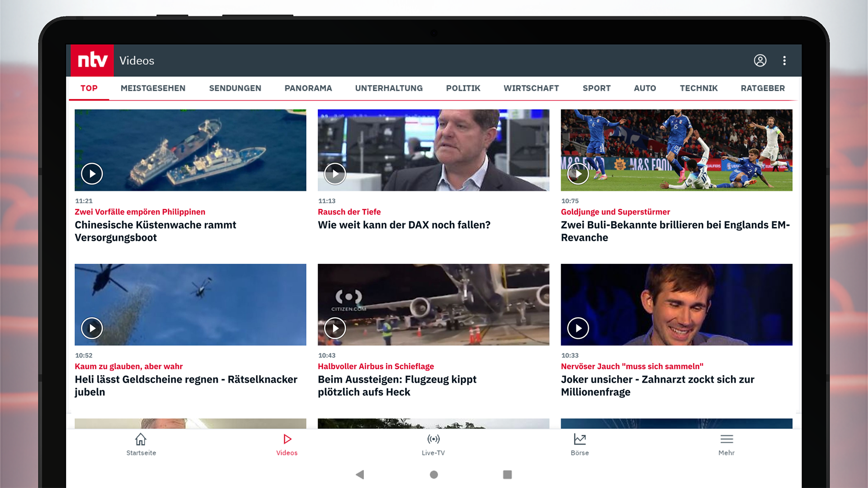Select the WIRTSCHAFT category
This screenshot has width=868, height=488.
coord(531,88)
